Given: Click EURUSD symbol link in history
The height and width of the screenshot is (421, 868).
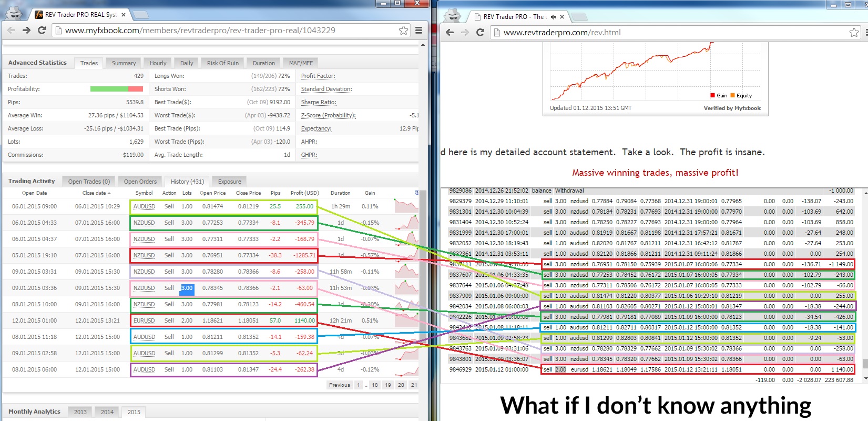Looking at the screenshot, I should coord(144,320).
